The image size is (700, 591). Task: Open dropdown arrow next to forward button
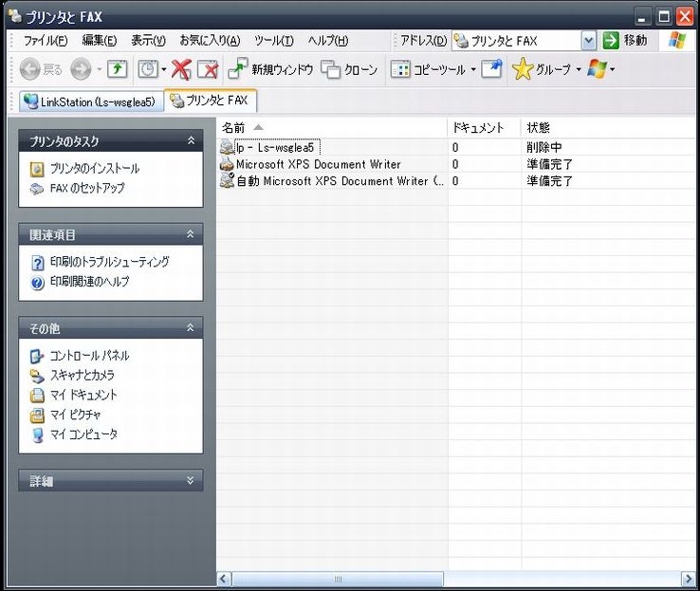pos(99,69)
